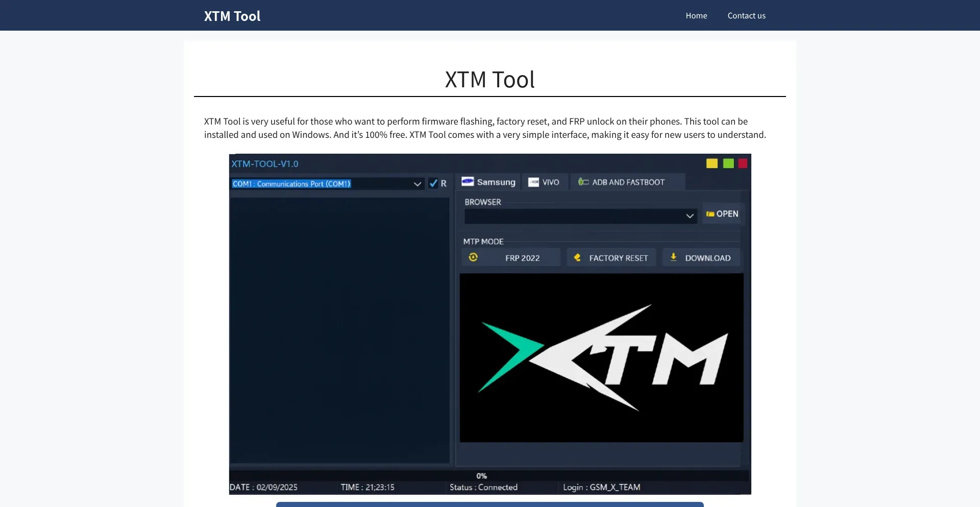The height and width of the screenshot is (507, 980).
Task: Open the Home navigation link
Action: pos(696,16)
